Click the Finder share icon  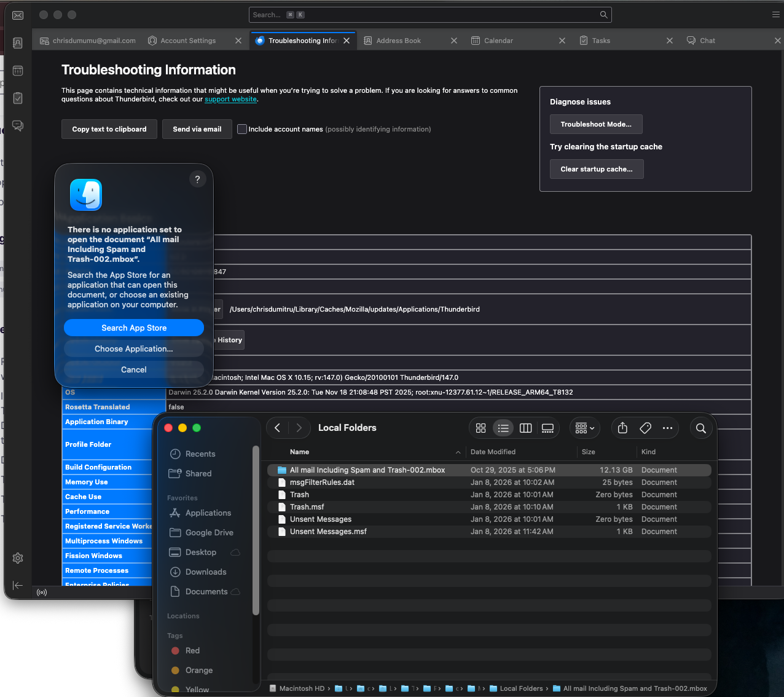coord(622,428)
